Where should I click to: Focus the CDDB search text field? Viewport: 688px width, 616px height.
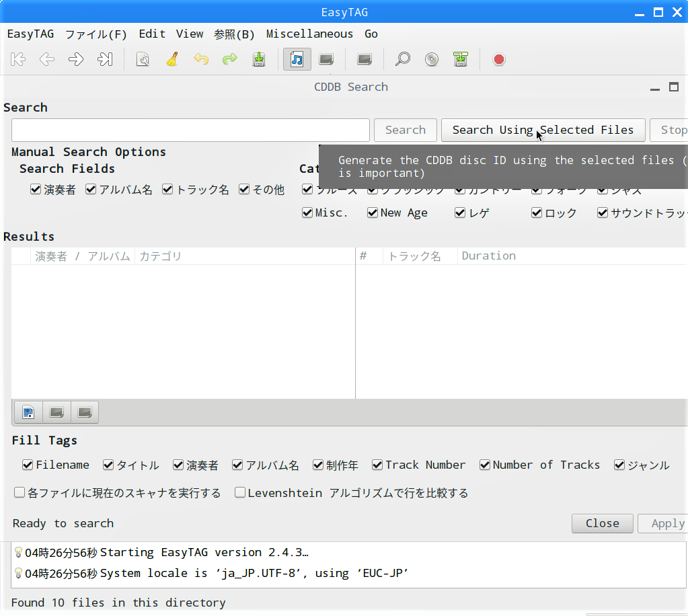click(190, 130)
